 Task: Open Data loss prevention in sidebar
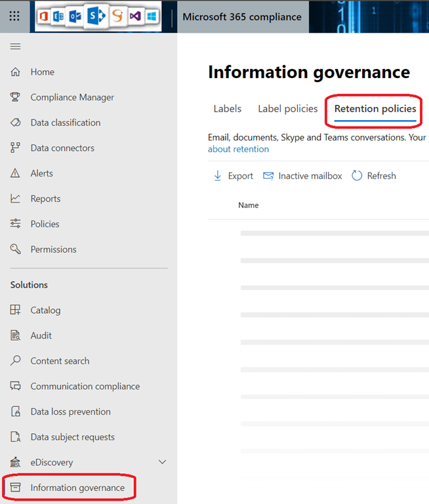click(x=70, y=412)
